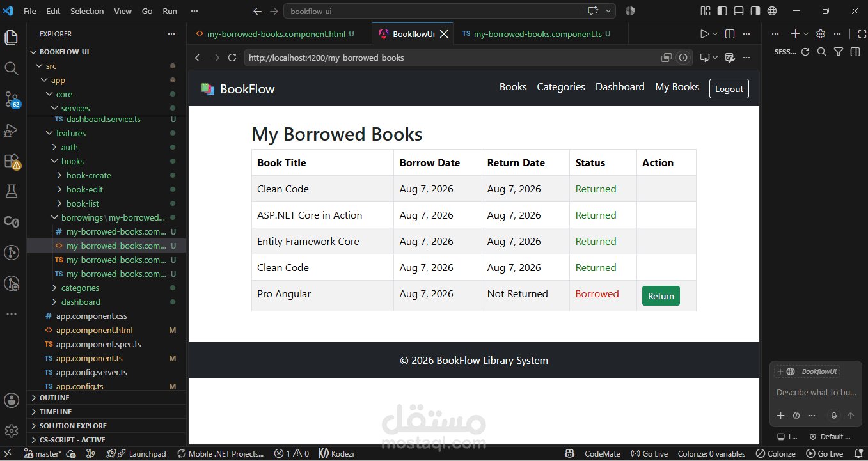Screen dimensions: 868x461
Task: Switch to my-borrowed-books.component.html tab
Action: (x=276, y=34)
